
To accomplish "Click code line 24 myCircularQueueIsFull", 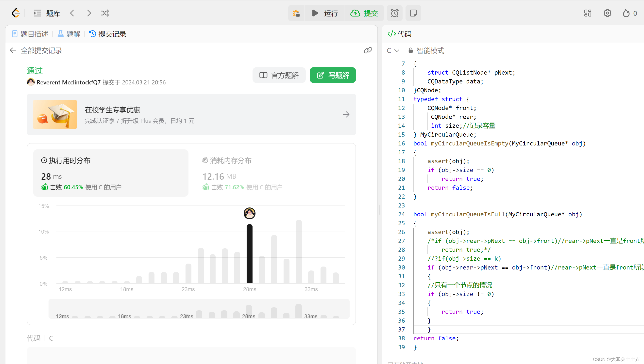I will [x=498, y=214].
